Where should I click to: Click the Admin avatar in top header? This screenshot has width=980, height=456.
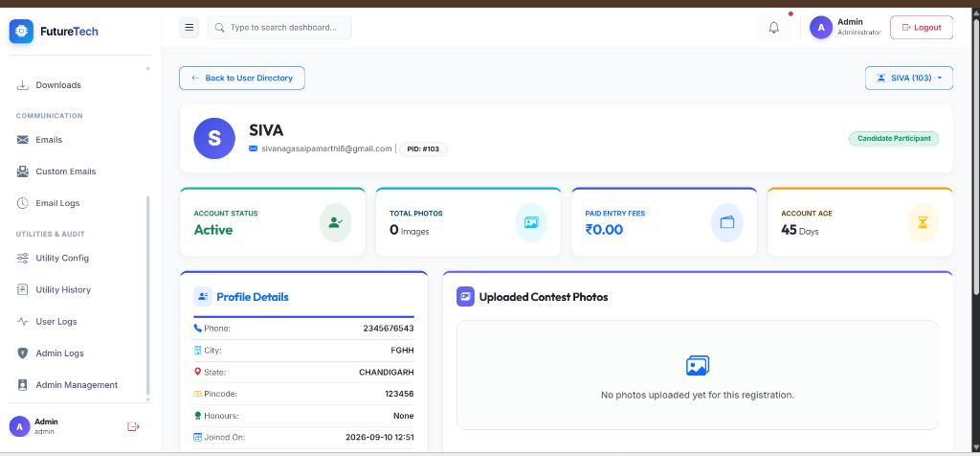[x=820, y=28]
